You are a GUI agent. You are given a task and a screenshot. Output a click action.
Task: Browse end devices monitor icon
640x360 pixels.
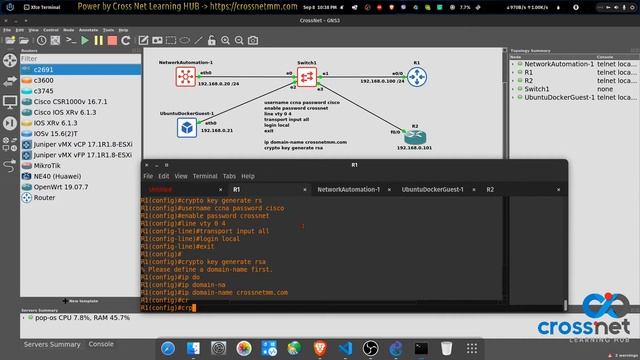tap(10, 102)
